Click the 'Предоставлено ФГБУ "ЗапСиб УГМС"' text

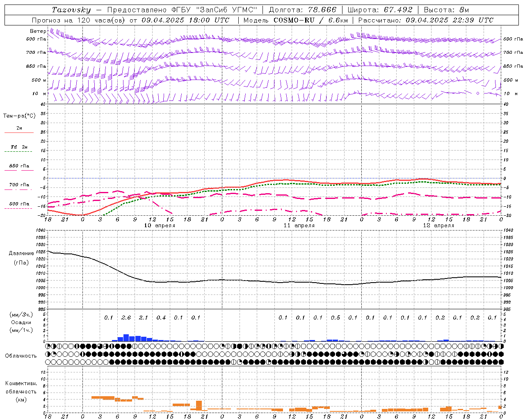click(182, 10)
